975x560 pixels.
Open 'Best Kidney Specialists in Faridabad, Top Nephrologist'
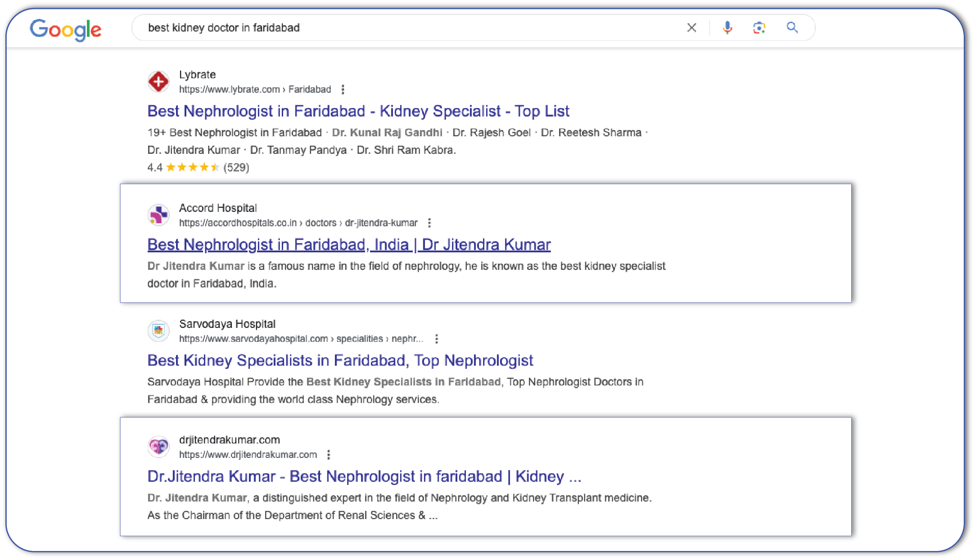(x=340, y=361)
